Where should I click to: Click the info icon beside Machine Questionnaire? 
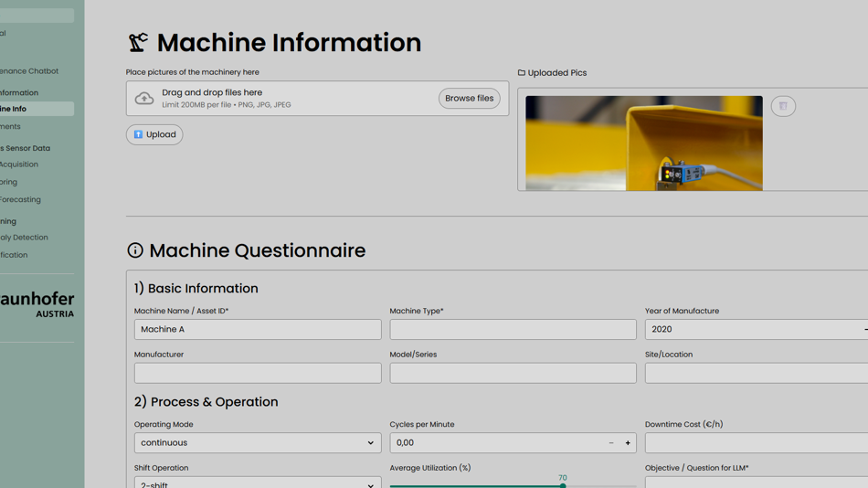[x=135, y=250]
